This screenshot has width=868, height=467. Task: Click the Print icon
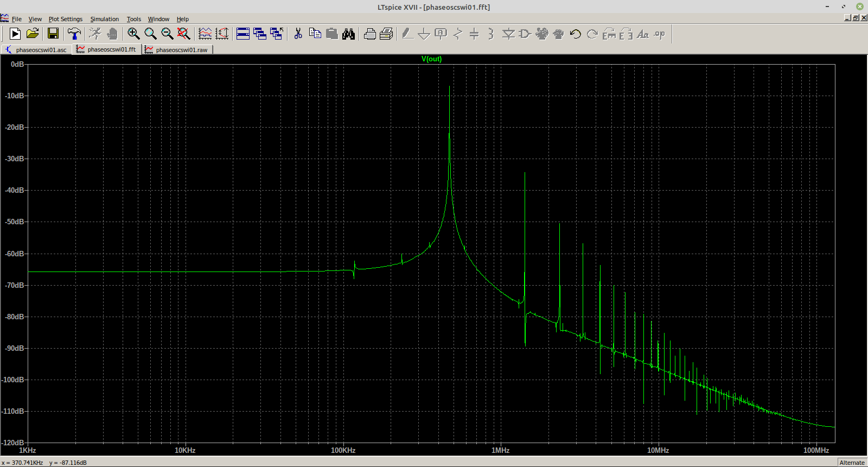pos(369,34)
